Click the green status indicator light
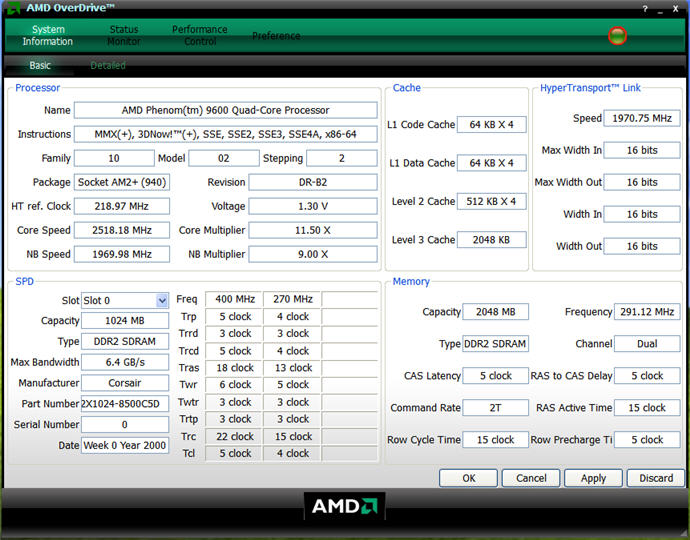The height and width of the screenshot is (540, 690). click(x=617, y=36)
